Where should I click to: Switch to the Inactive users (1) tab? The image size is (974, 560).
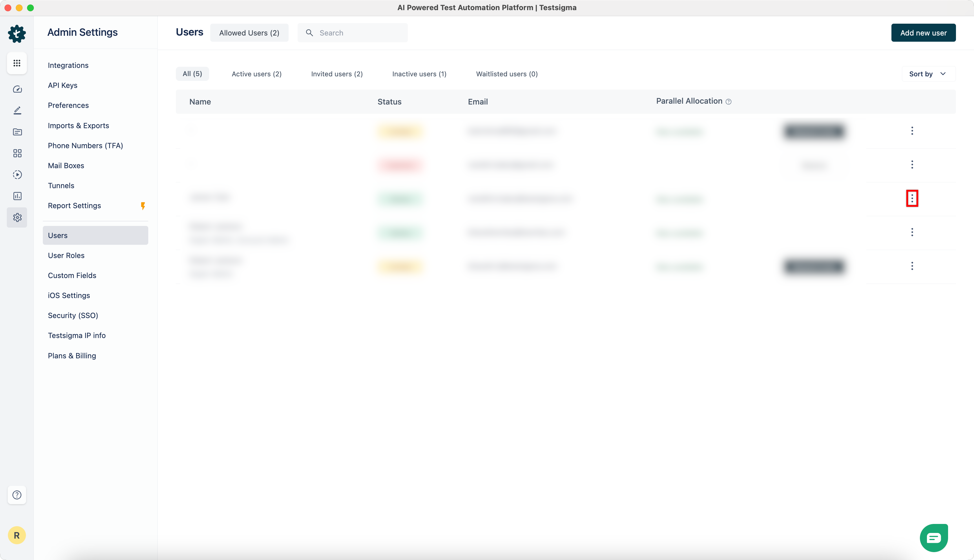[419, 74]
